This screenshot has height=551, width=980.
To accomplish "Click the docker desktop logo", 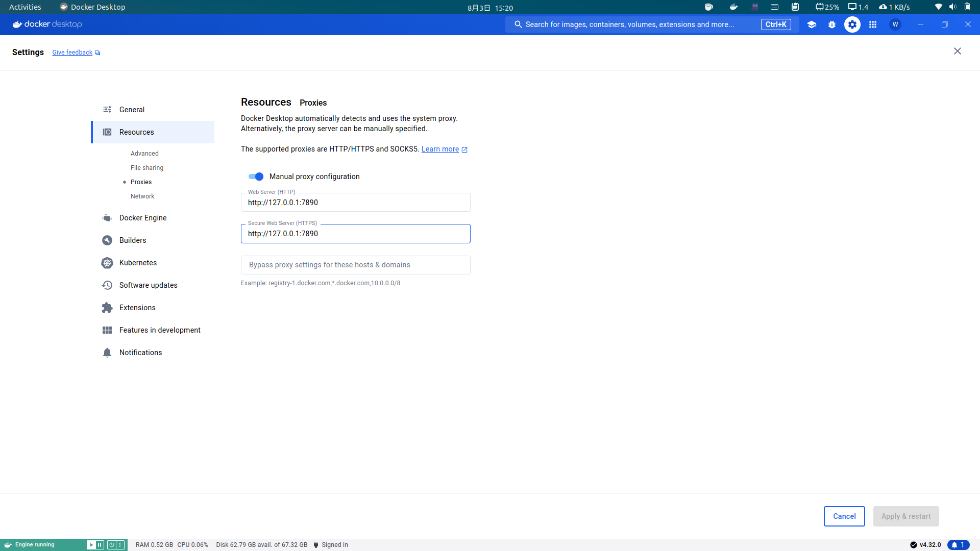I will coord(47,24).
